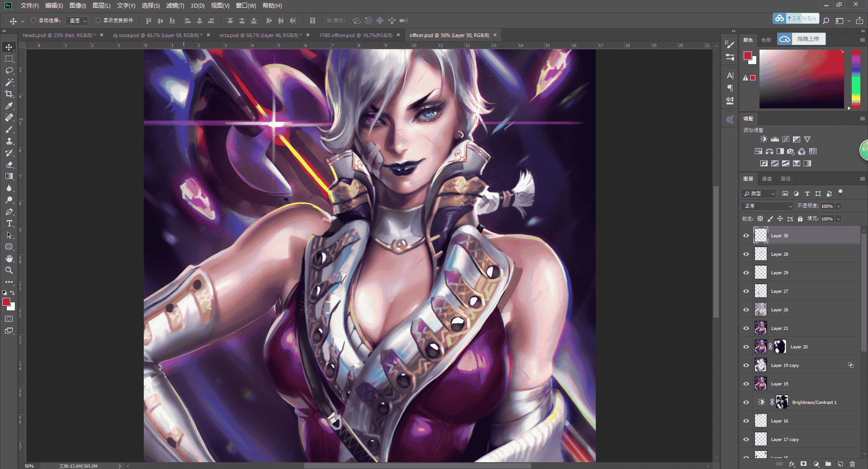Select the Type tool
Image resolution: width=868 pixels, height=469 pixels.
pyautogui.click(x=9, y=223)
